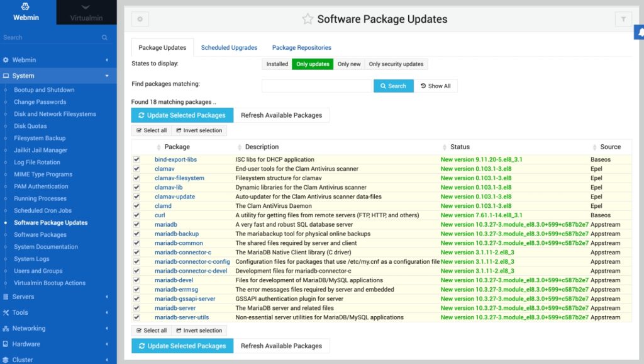This screenshot has width=644, height=364.
Task: Click the Find packages matching text field
Action: coord(317,86)
